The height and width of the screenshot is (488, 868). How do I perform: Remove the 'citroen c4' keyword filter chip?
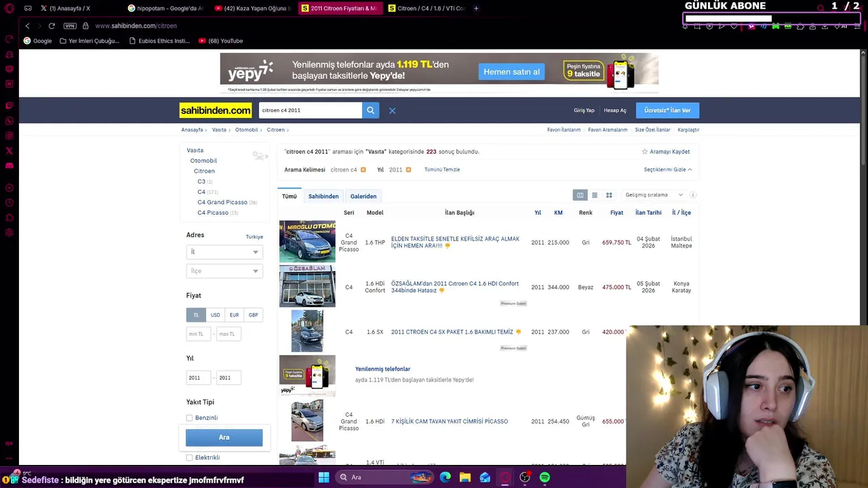pyautogui.click(x=363, y=169)
